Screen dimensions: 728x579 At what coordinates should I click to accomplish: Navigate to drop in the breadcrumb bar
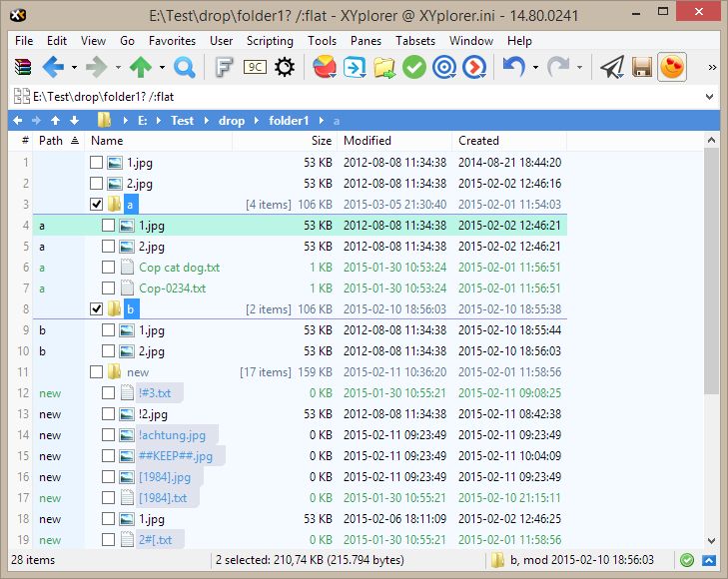(231, 121)
